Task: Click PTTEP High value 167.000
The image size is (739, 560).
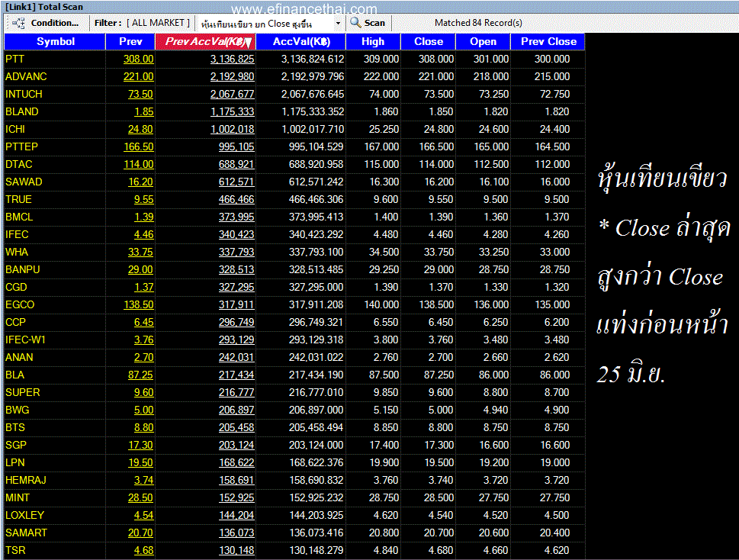Action: 381,146
